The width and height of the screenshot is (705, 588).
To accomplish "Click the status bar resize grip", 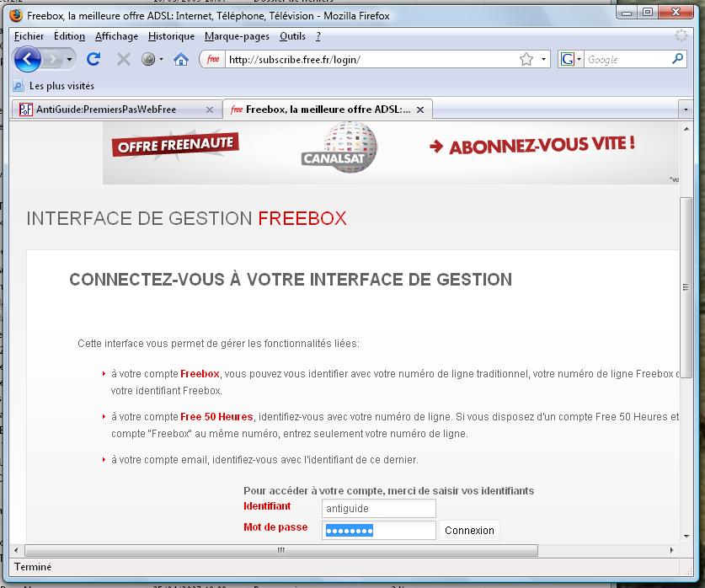I will [x=688, y=571].
